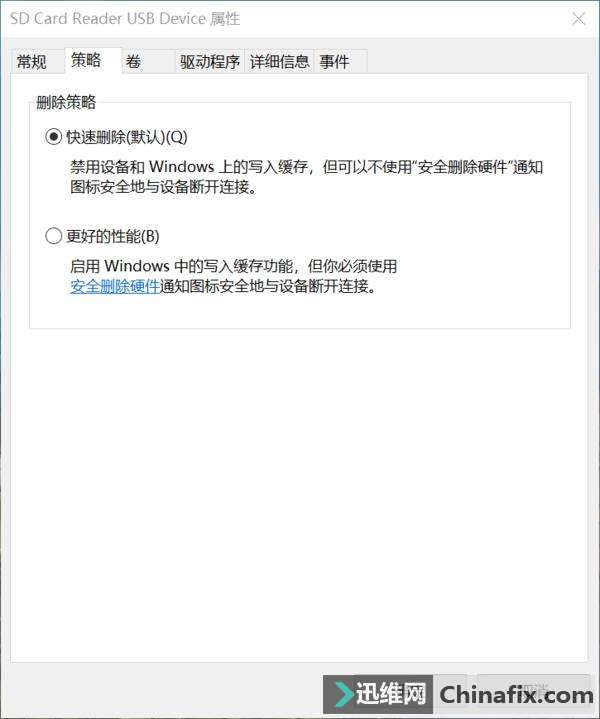Click the 删除策略 group box heading
600x719 pixels.
66,102
